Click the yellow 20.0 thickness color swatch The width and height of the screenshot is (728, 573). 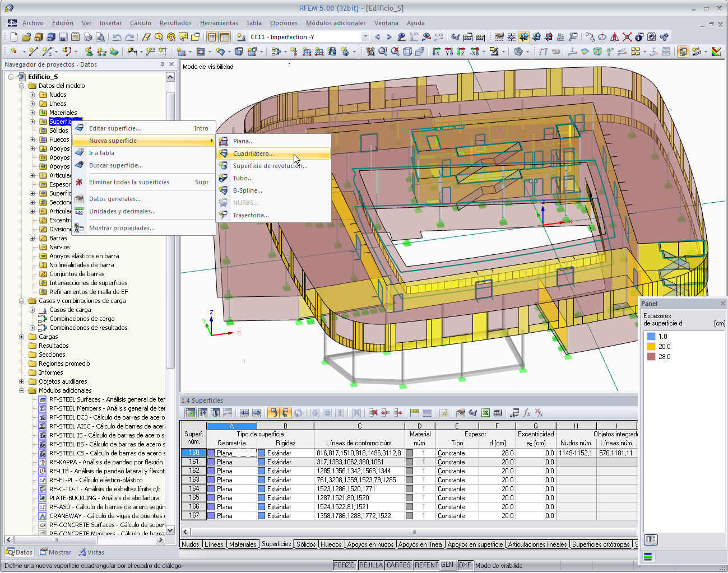pos(651,347)
